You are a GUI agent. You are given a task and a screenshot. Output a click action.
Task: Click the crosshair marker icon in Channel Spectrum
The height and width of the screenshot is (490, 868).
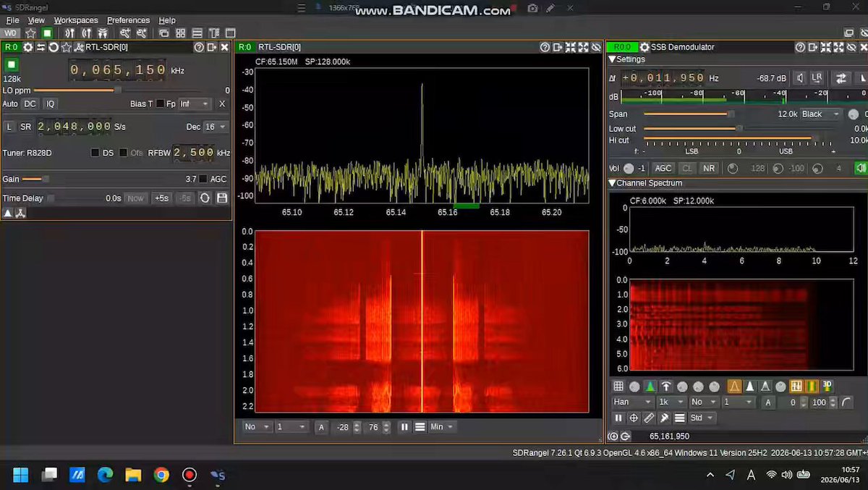point(634,418)
